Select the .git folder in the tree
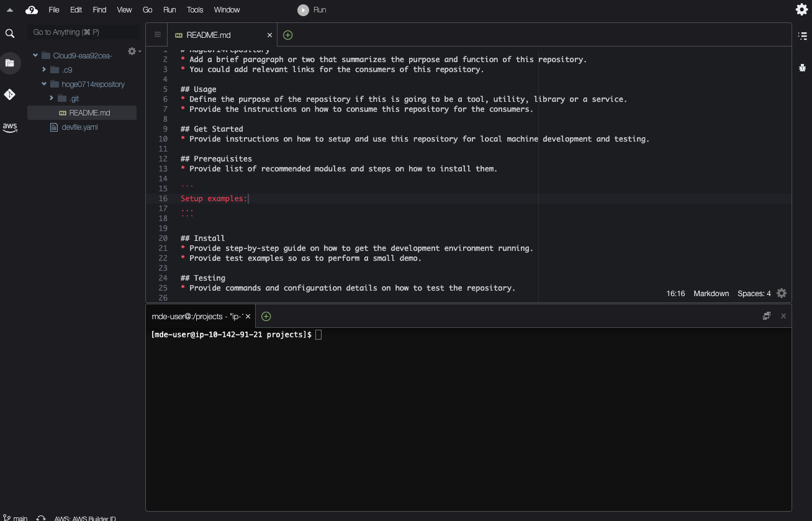 (x=74, y=98)
